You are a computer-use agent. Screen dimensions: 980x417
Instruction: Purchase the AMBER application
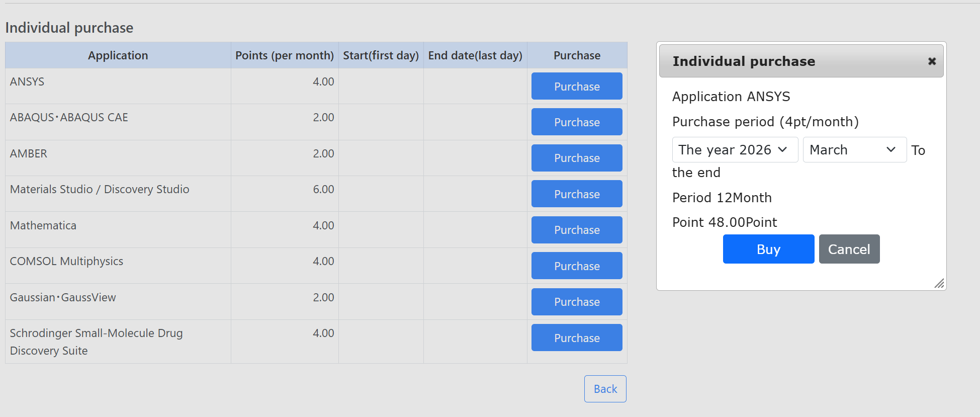pyautogui.click(x=577, y=158)
